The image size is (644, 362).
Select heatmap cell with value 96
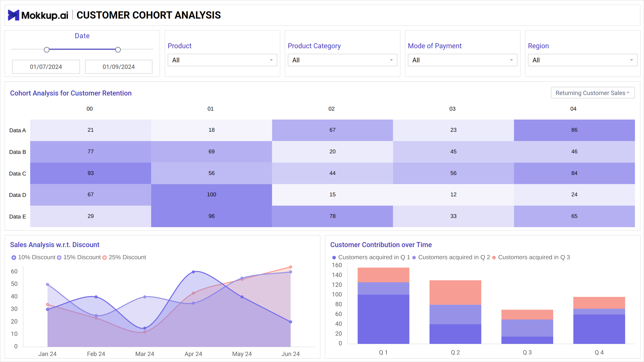212,216
